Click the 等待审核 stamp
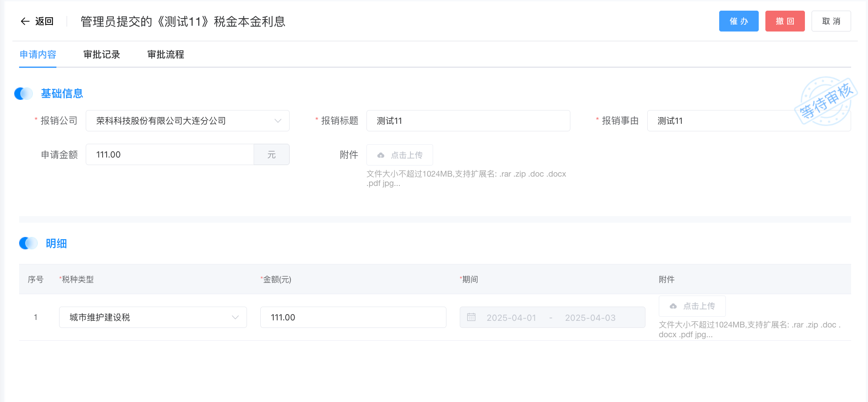Image resolution: width=868 pixels, height=402 pixels. point(825,102)
